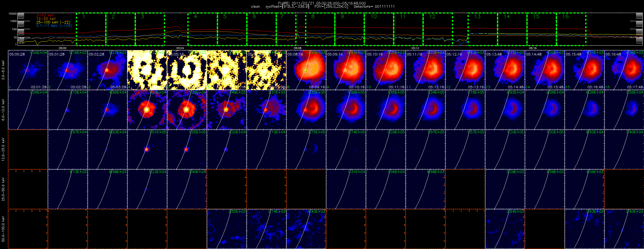Viewport: 644px width, 249px height.
Task: Click the '05:13:48' start time stamp
Action: 494,54
